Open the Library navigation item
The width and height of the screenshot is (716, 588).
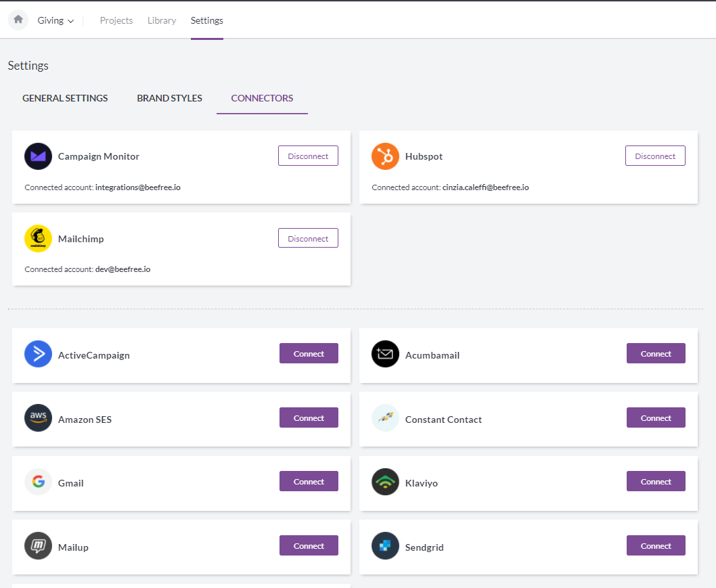click(162, 20)
